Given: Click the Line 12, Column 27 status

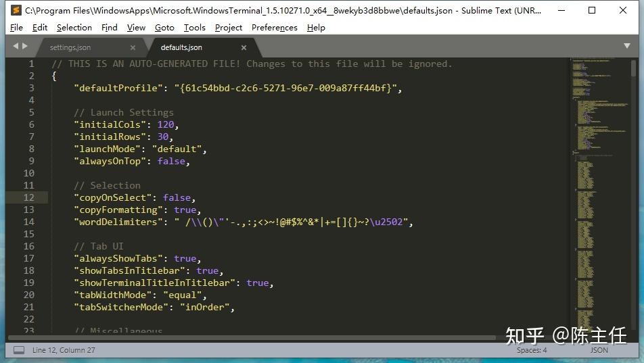Looking at the screenshot, I should 64,350.
